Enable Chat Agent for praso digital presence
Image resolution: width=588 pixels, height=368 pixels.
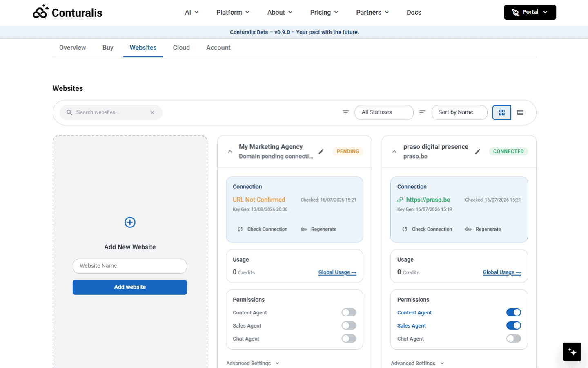click(x=514, y=339)
